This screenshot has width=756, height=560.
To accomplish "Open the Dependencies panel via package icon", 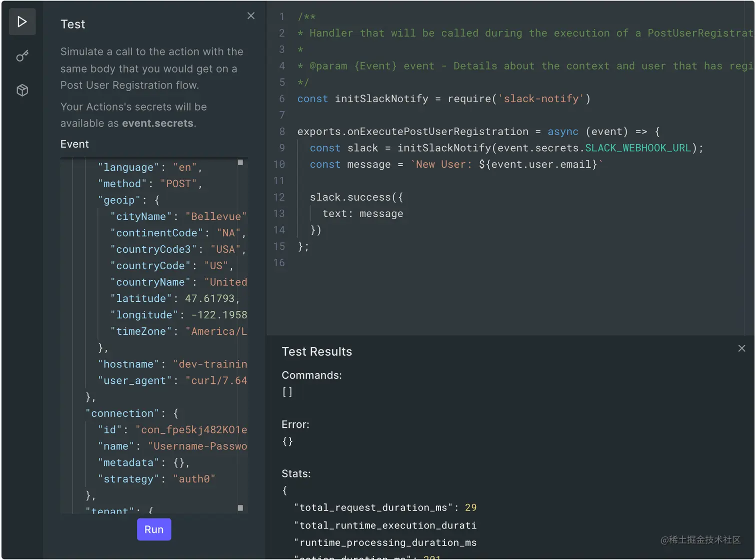I will pos(22,90).
